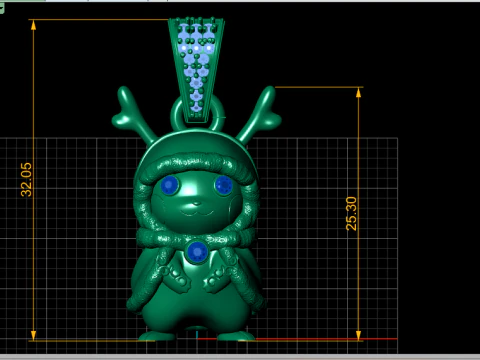Image resolution: width=480 pixels, height=360 pixels.
Task: Select the 25.30 dimension text
Action: point(351,214)
